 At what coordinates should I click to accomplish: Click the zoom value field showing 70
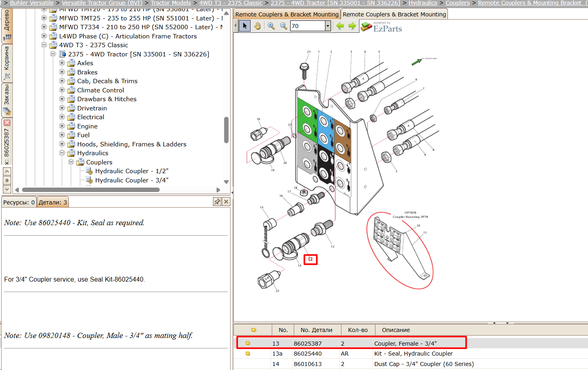click(307, 26)
